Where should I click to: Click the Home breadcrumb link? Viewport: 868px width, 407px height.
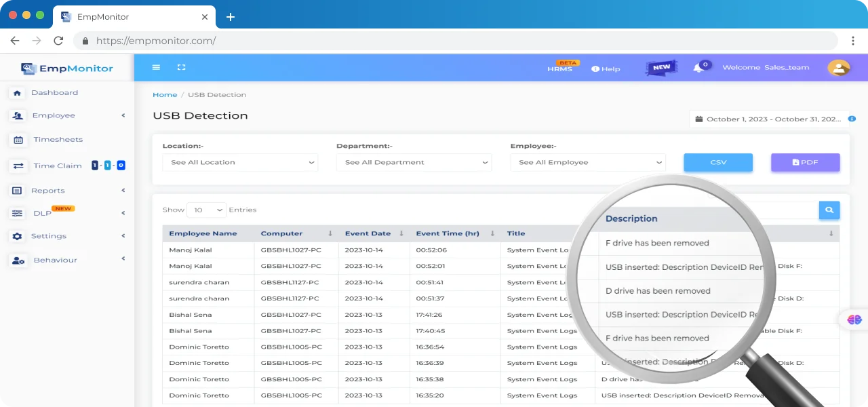pos(165,95)
